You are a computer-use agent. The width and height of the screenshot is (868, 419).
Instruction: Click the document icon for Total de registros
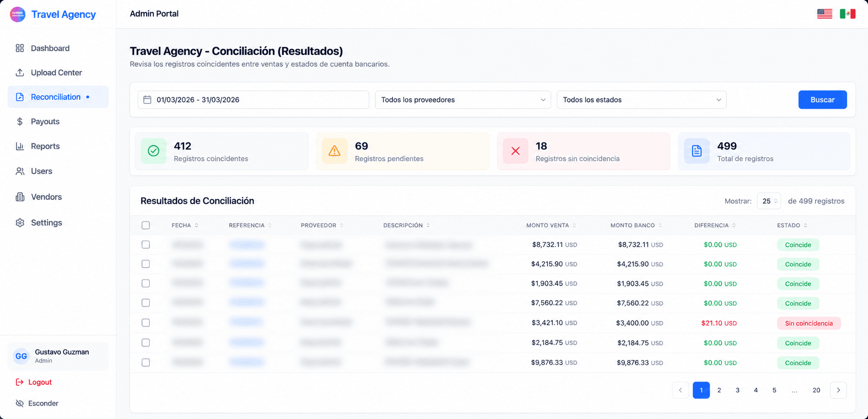pos(697,151)
